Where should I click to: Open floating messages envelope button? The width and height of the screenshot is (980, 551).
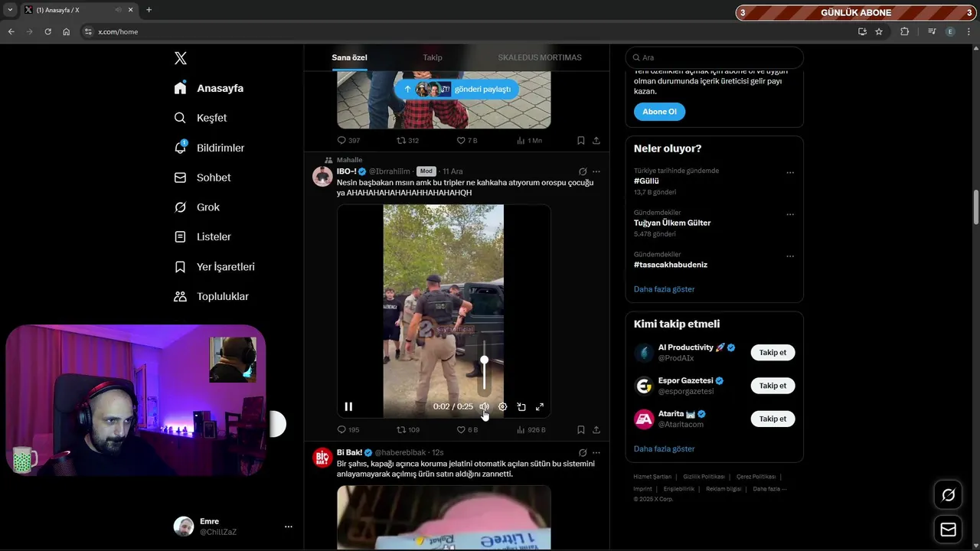pos(949,530)
